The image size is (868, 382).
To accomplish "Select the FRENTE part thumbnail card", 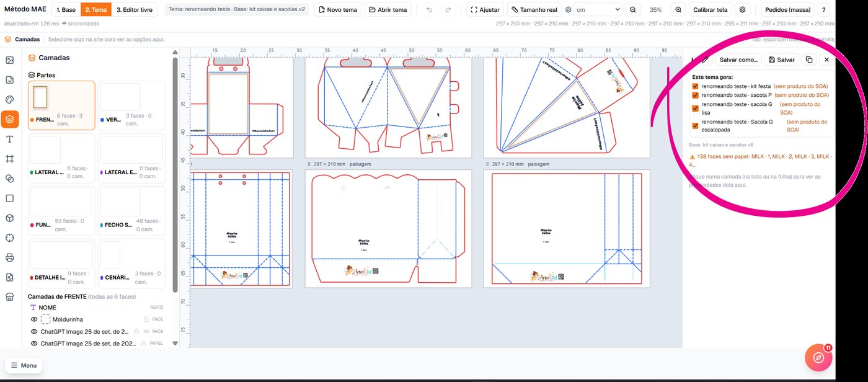I will click(61, 105).
